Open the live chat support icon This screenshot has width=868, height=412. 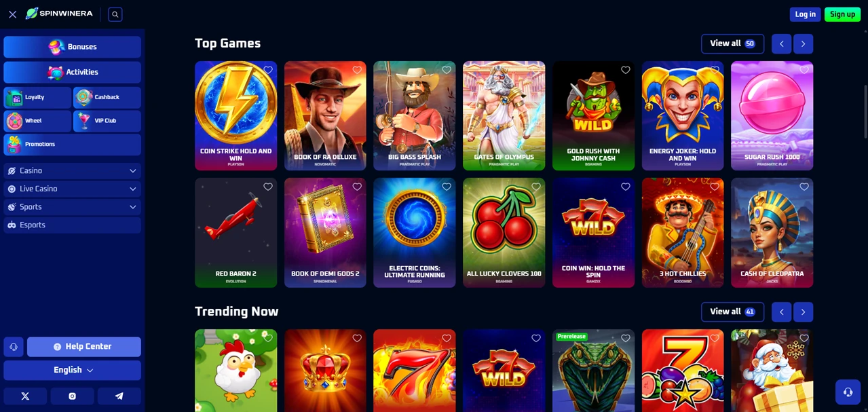click(848, 392)
